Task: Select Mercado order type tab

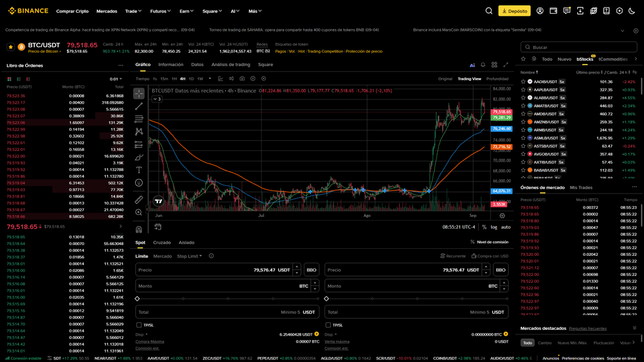Action: 162,256
